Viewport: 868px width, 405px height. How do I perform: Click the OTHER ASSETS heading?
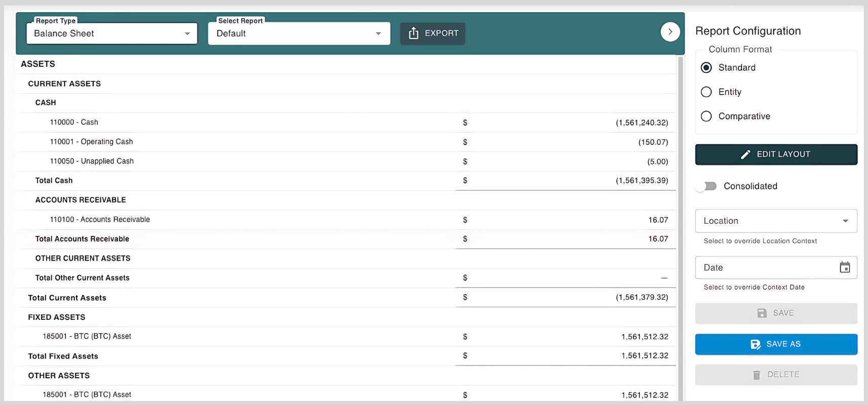click(59, 376)
